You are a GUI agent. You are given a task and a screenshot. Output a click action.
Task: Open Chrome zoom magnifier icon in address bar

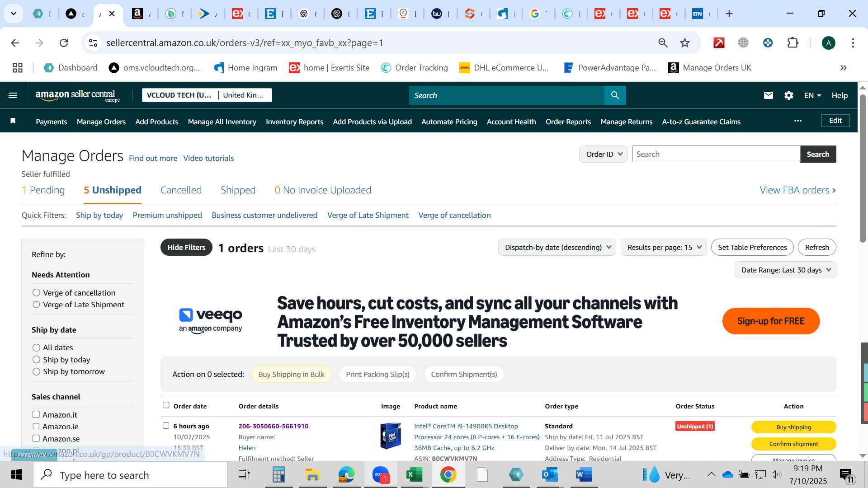pyautogui.click(x=663, y=43)
